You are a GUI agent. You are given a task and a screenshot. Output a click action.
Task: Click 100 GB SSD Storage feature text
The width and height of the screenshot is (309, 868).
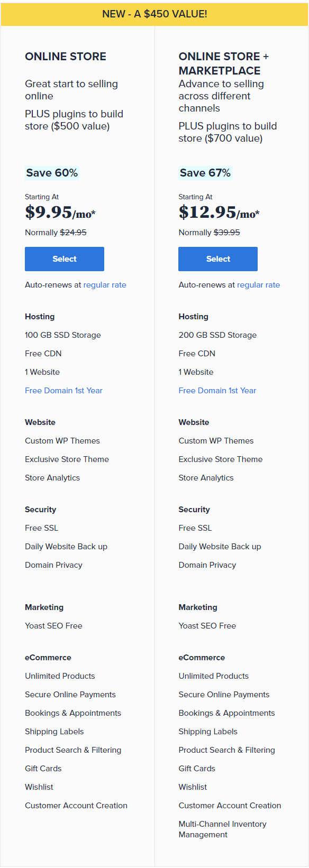click(63, 335)
